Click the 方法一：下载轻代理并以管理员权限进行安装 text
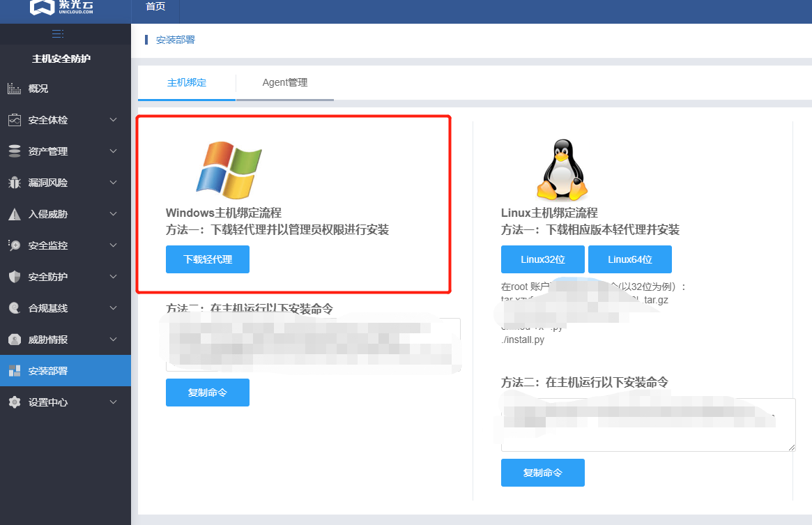The image size is (812, 525). pos(277,229)
